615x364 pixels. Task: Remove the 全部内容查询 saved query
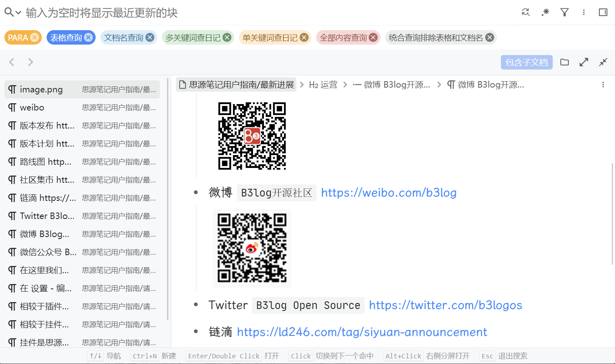click(x=373, y=37)
